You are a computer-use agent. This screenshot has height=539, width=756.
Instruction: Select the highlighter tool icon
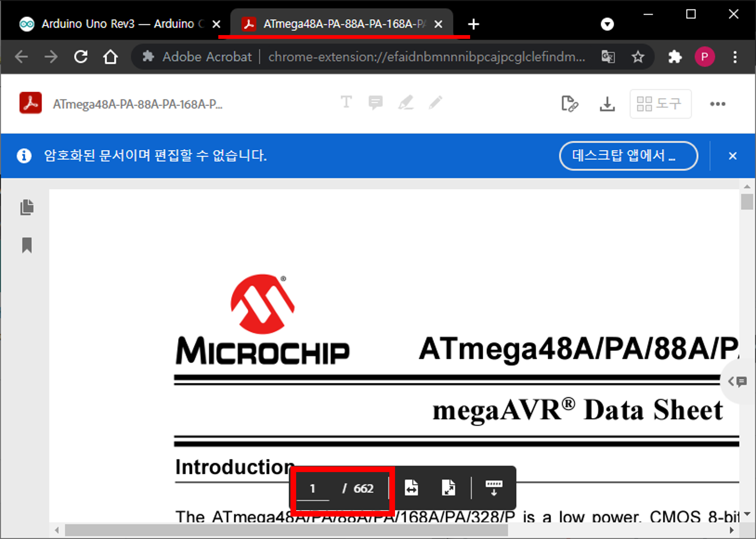point(406,103)
